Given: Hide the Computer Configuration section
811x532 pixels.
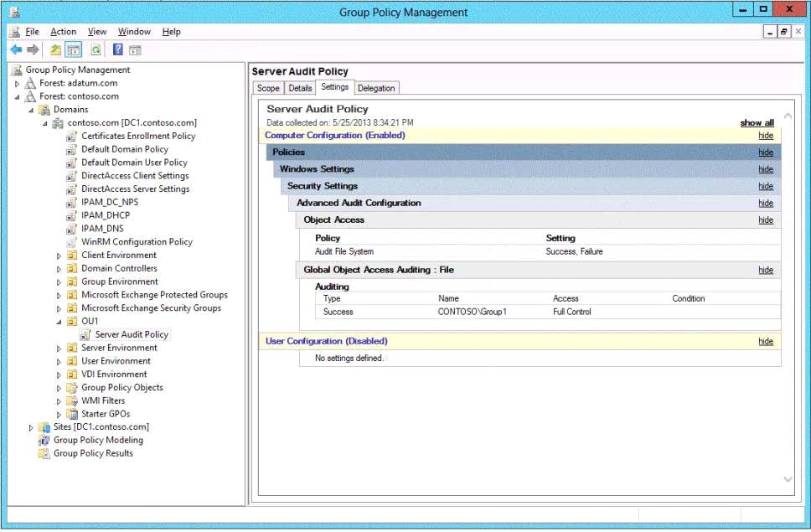Looking at the screenshot, I should point(765,135).
